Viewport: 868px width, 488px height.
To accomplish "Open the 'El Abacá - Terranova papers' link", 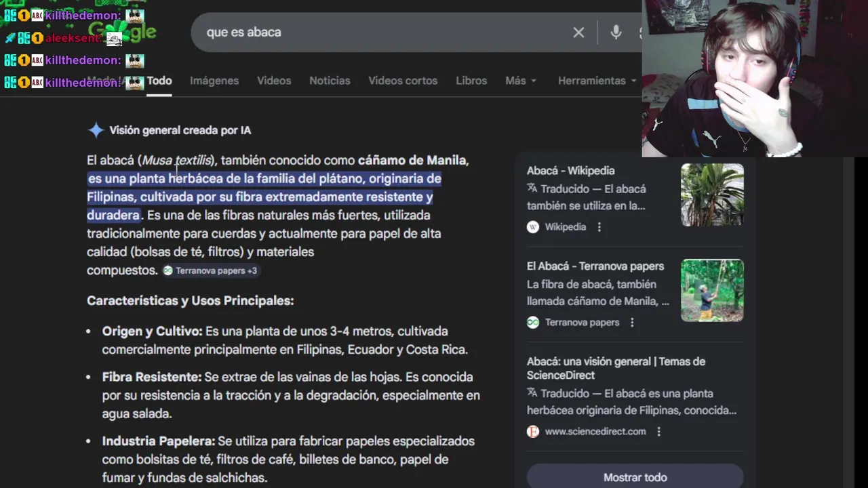I will point(595,266).
